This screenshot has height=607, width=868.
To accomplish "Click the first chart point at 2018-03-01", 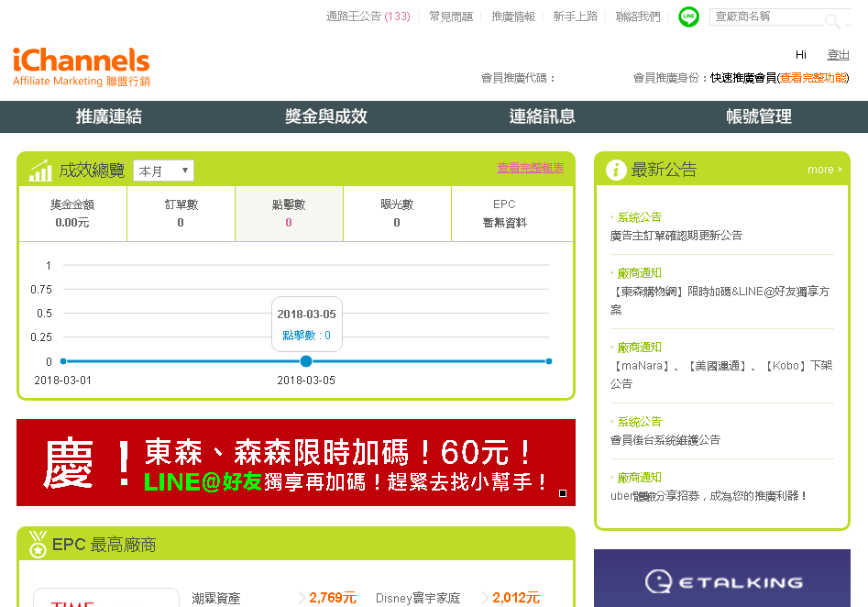I will pyautogui.click(x=63, y=361).
